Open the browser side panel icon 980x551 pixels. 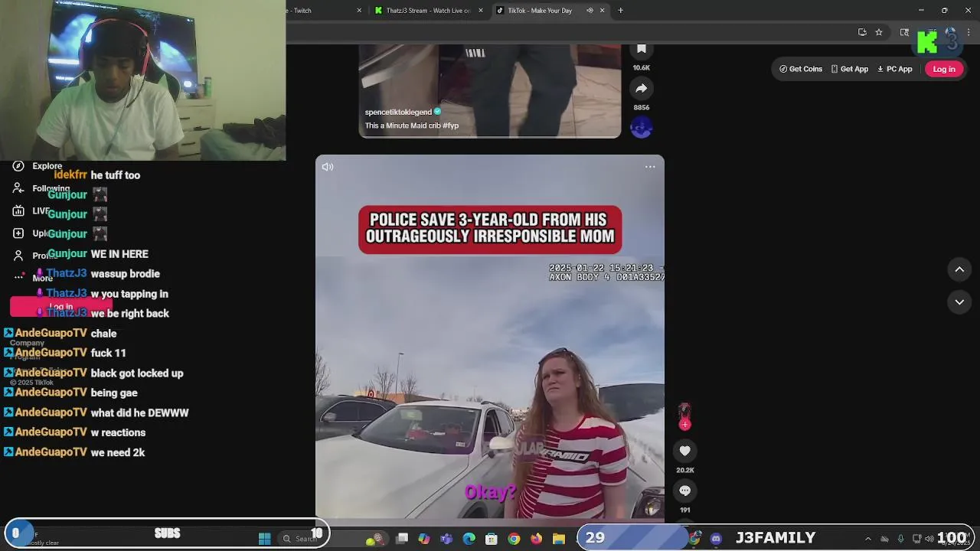coord(904,32)
